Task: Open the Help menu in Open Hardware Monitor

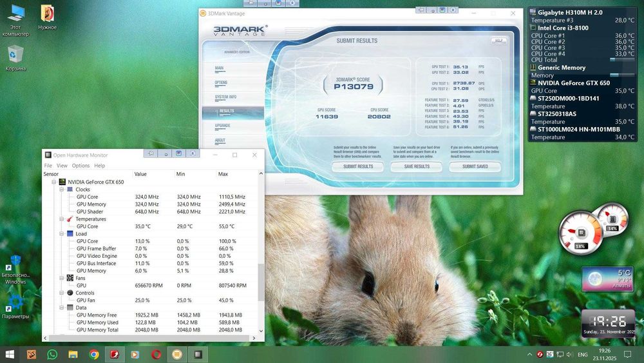Action: pos(99,165)
